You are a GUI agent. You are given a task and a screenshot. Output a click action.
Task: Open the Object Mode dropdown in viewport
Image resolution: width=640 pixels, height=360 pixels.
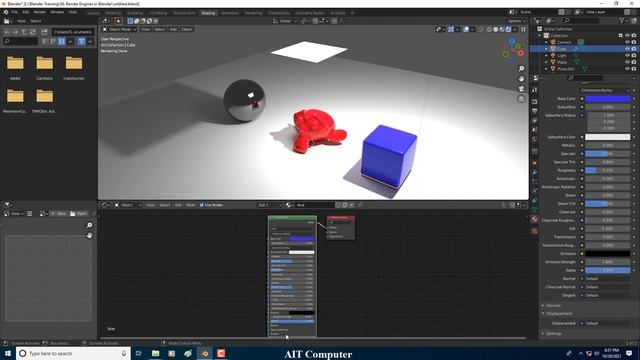pos(119,29)
